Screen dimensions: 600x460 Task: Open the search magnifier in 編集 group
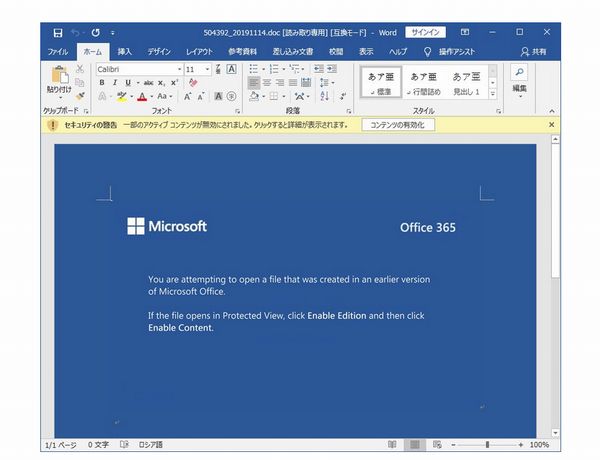(519, 72)
